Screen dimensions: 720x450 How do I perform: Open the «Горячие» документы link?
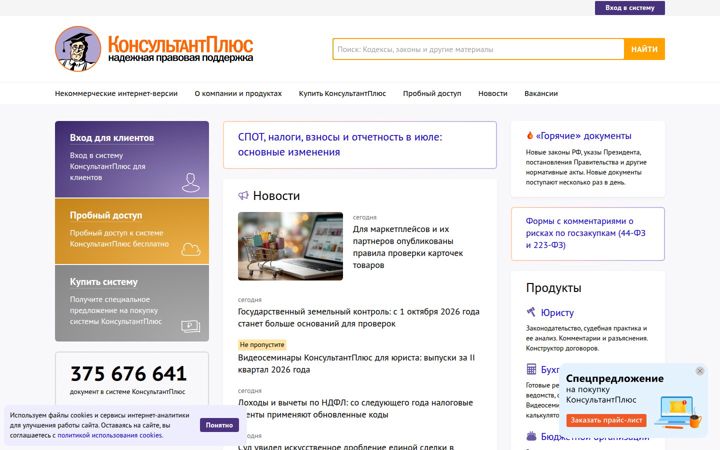(x=584, y=136)
